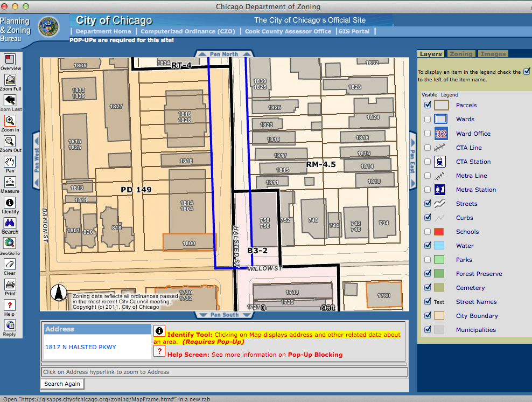Open the GIS Portal link
This screenshot has width=532, height=402.
click(x=354, y=31)
